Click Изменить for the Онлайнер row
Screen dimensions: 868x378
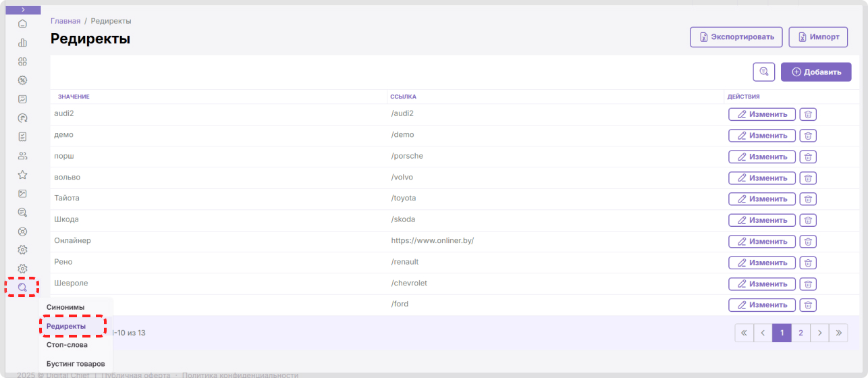(762, 242)
